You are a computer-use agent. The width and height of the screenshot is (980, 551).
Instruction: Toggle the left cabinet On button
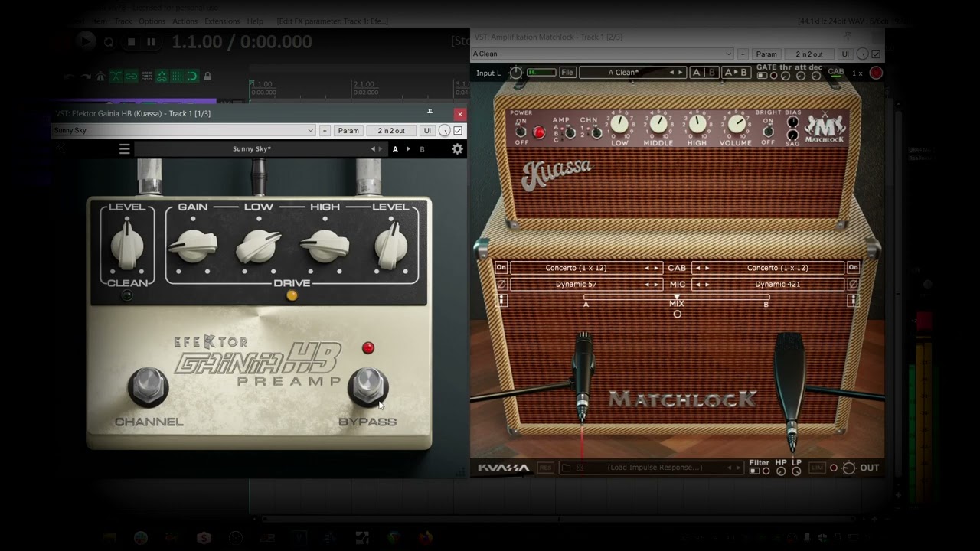point(501,268)
